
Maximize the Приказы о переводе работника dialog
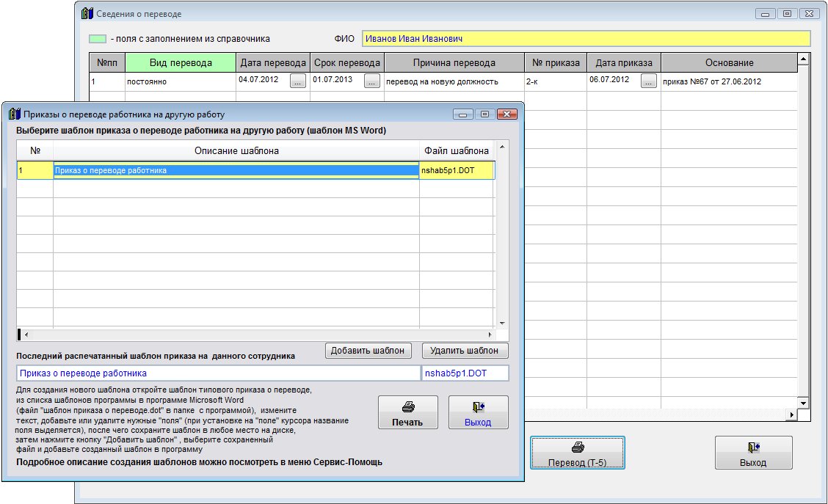point(484,114)
